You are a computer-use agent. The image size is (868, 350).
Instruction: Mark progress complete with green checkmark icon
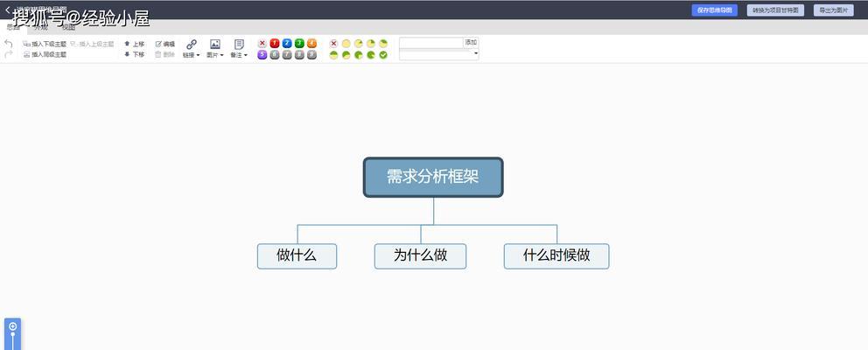pyautogui.click(x=383, y=55)
